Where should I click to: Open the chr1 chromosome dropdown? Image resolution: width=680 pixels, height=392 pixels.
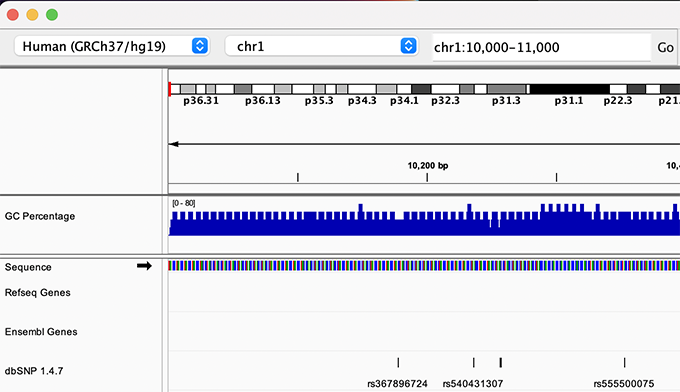[321, 46]
